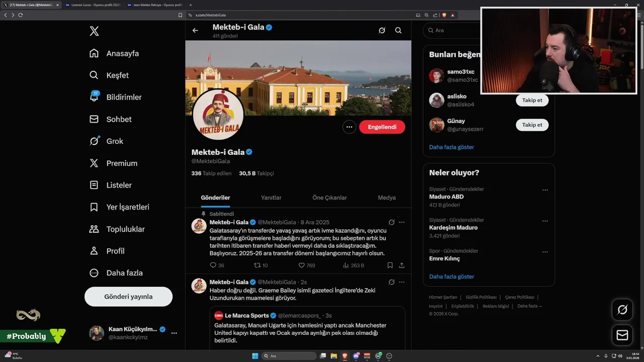644x362 pixels.
Task: Click the X logo in sidebar
Action: [x=94, y=31]
